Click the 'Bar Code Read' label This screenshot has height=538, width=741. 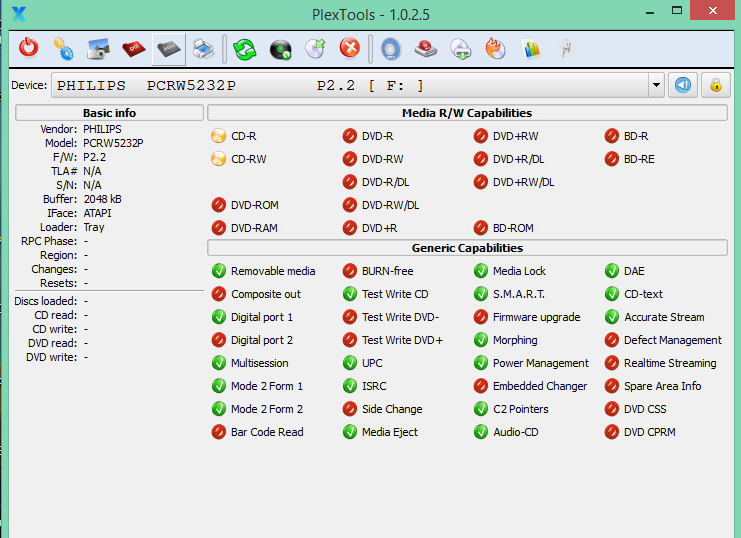click(x=267, y=432)
